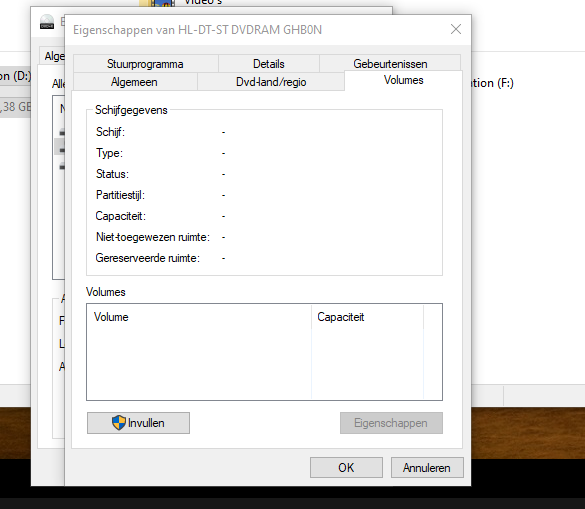
Task: Click the Type: label
Action: point(109,153)
